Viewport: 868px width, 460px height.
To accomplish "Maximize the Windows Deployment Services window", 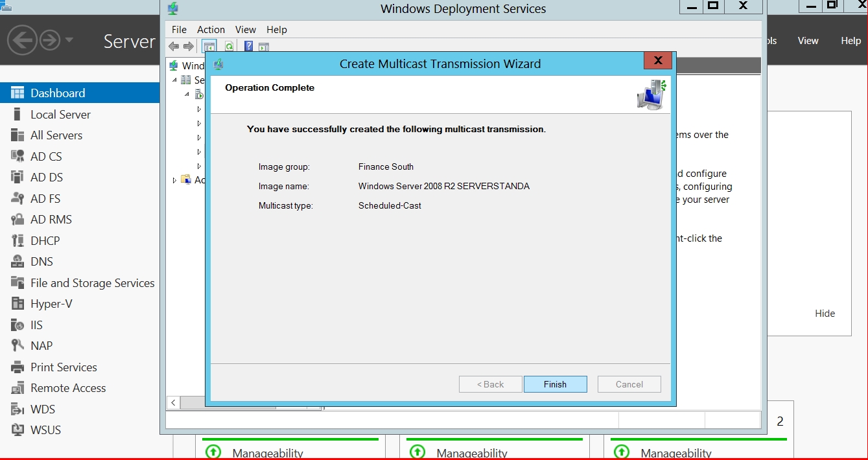I will [713, 6].
